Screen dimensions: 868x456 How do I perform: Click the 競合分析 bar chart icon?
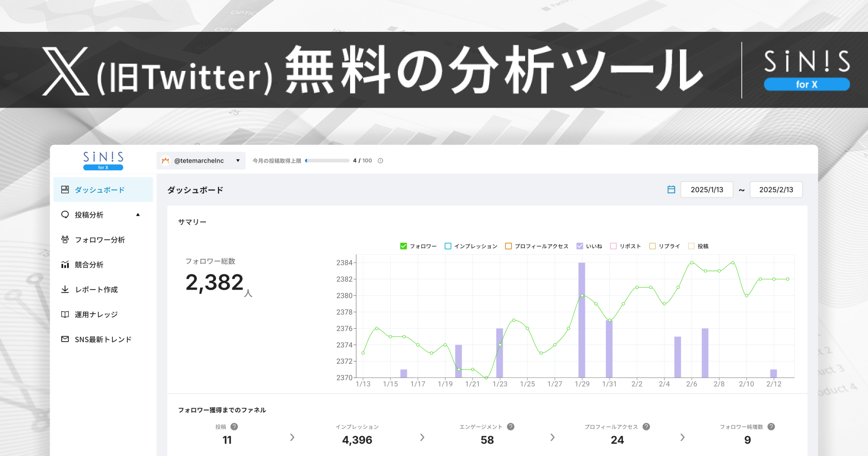click(x=65, y=264)
